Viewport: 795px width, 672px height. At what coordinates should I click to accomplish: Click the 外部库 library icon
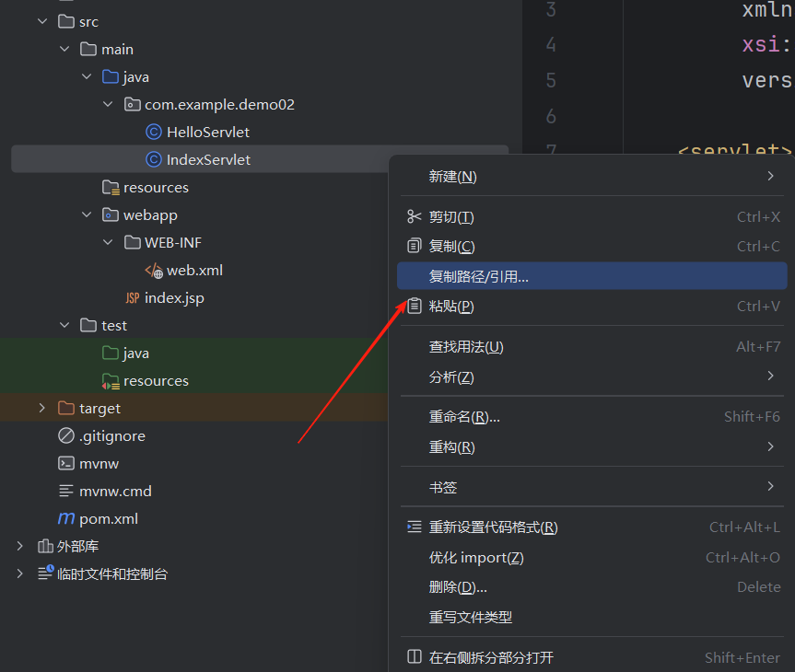(x=45, y=546)
